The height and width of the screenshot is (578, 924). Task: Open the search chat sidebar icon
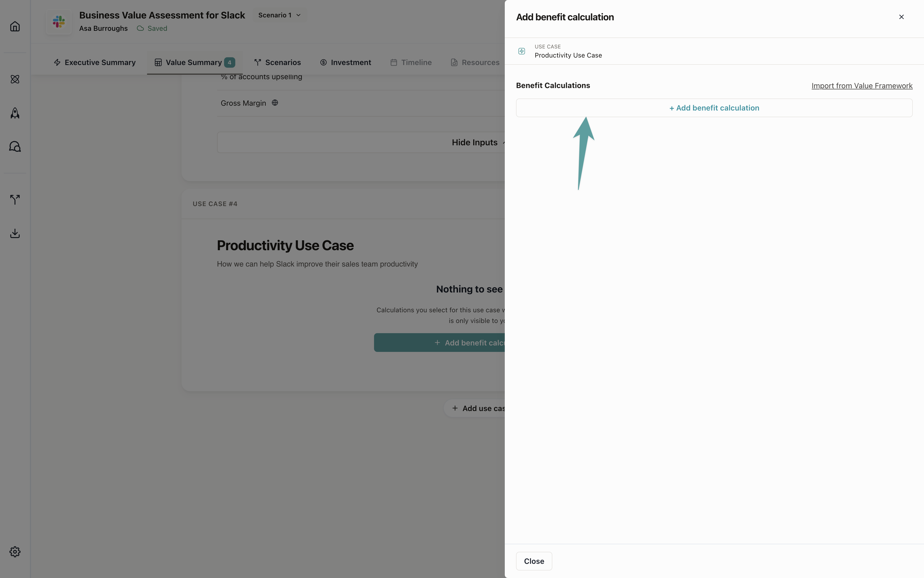tap(15, 146)
